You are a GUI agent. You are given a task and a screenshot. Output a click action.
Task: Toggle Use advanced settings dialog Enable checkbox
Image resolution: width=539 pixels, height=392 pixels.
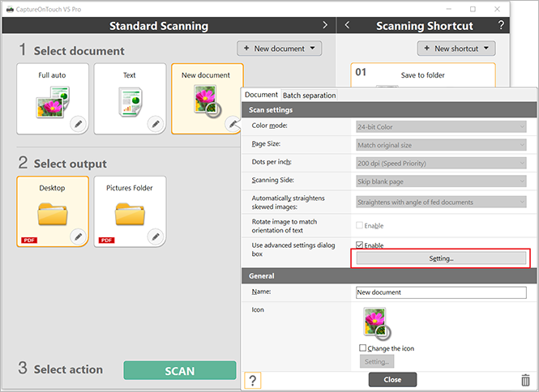pyautogui.click(x=360, y=245)
